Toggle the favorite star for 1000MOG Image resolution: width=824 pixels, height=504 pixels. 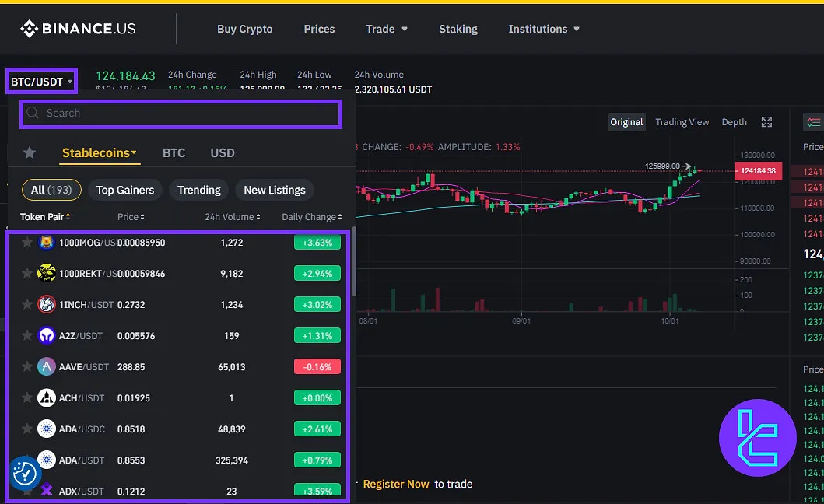click(x=26, y=242)
